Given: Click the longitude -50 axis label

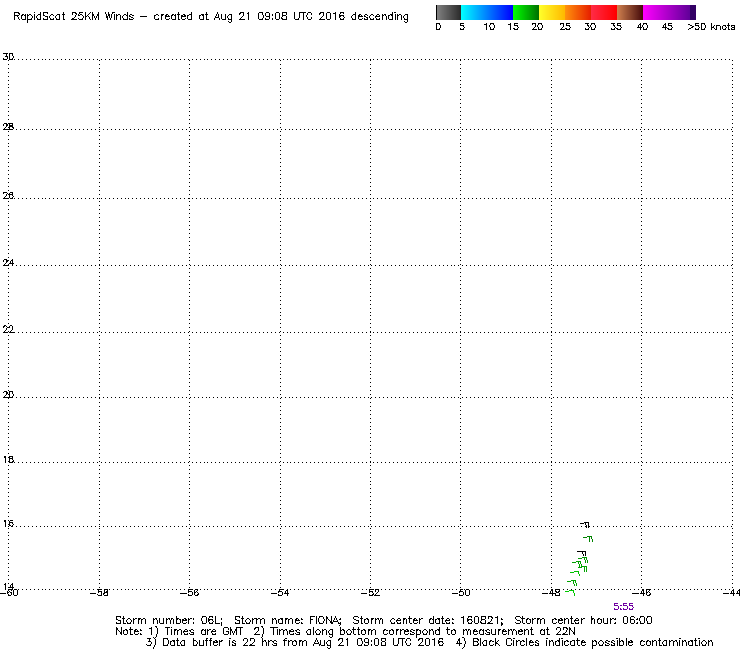Looking at the screenshot, I should point(461,593).
